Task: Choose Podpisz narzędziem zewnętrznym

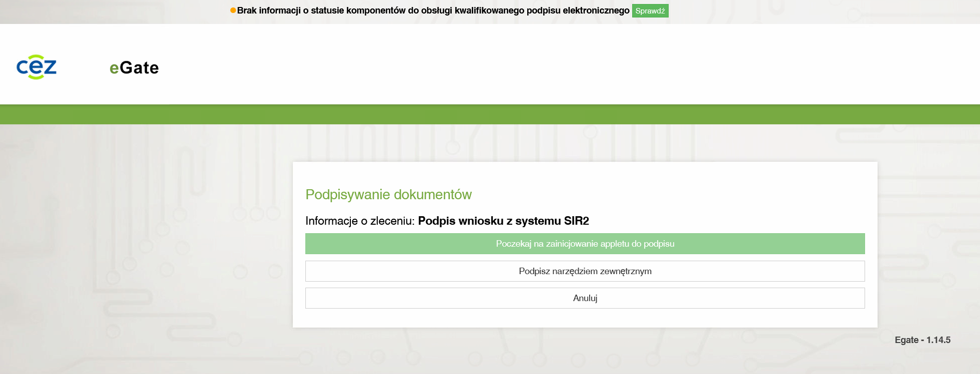Action: point(585,271)
